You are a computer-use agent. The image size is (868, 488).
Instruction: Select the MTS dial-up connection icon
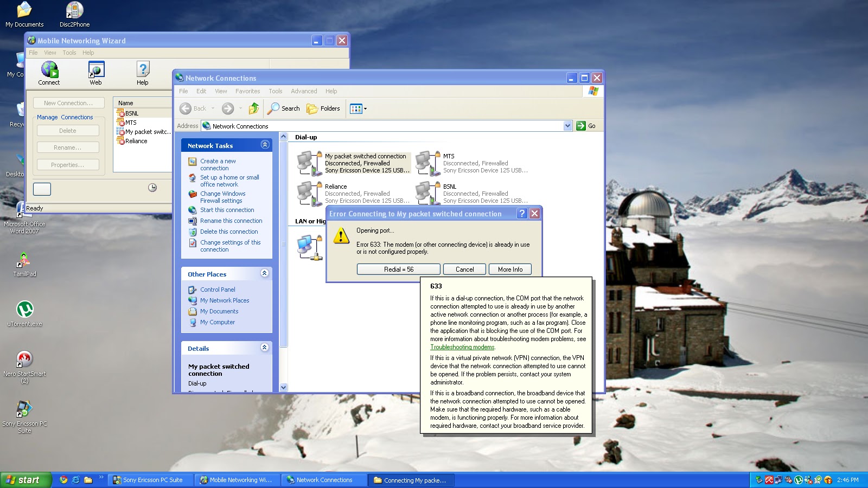click(x=429, y=163)
